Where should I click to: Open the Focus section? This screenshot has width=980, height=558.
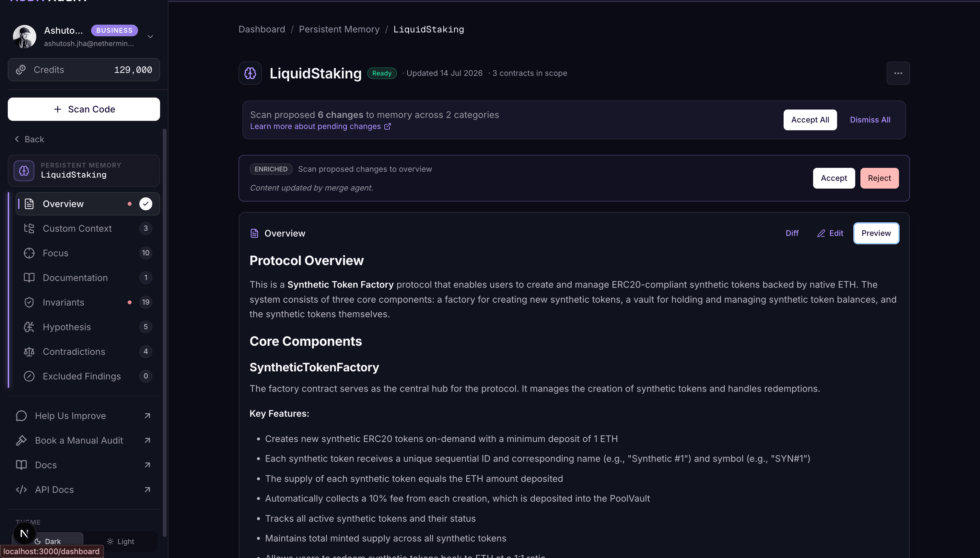pos(87,253)
